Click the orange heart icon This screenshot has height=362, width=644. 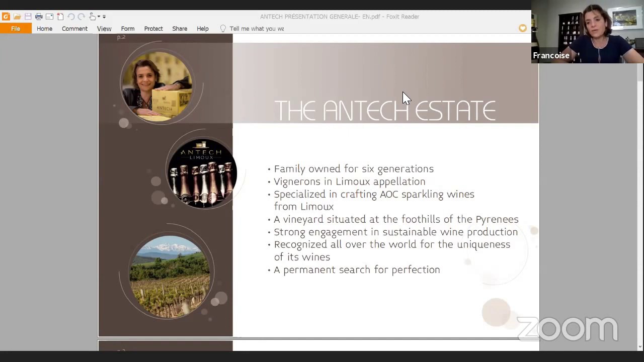523,28
